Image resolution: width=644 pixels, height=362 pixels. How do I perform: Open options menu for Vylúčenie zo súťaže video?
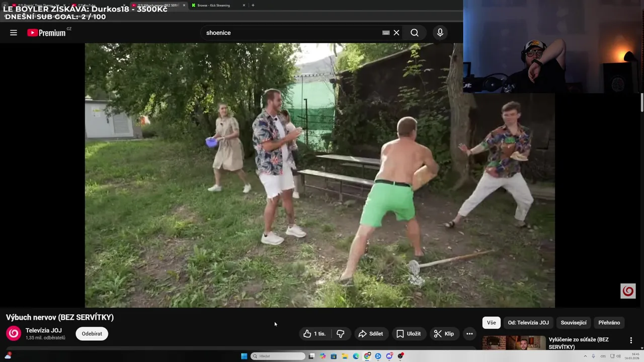coord(631,340)
